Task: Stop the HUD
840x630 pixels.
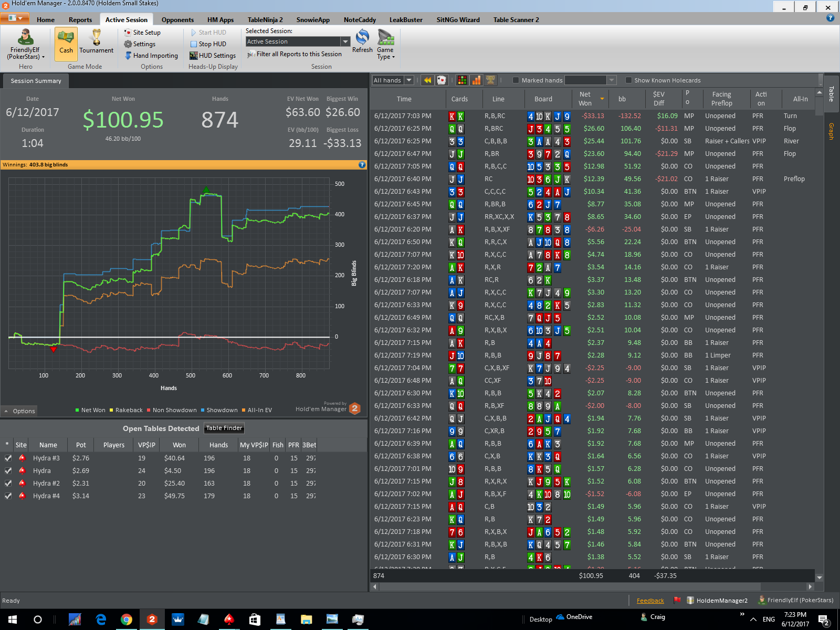Action: tap(208, 44)
